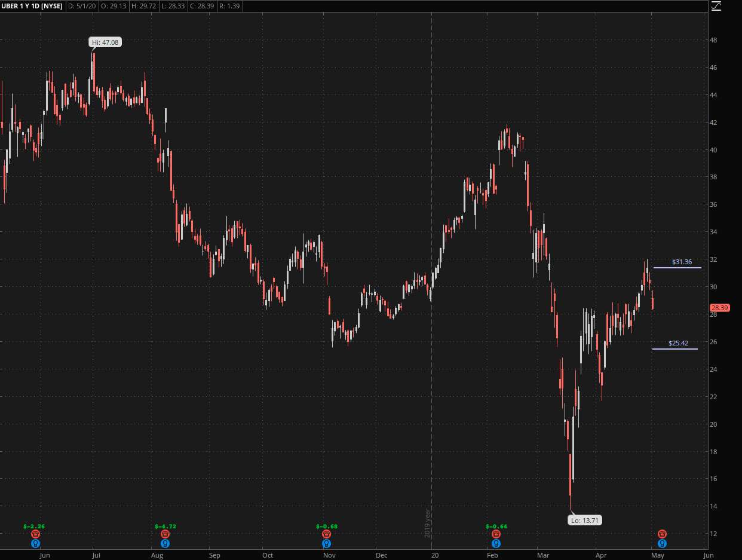The height and width of the screenshot is (560, 742).
Task: Click the $-4.72 earnings value
Action: tap(165, 527)
